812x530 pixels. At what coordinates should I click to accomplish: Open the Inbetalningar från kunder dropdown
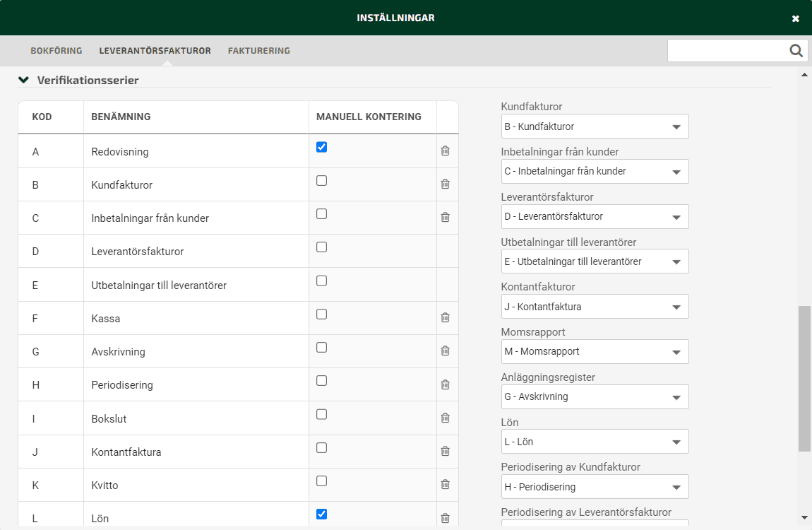click(x=595, y=172)
